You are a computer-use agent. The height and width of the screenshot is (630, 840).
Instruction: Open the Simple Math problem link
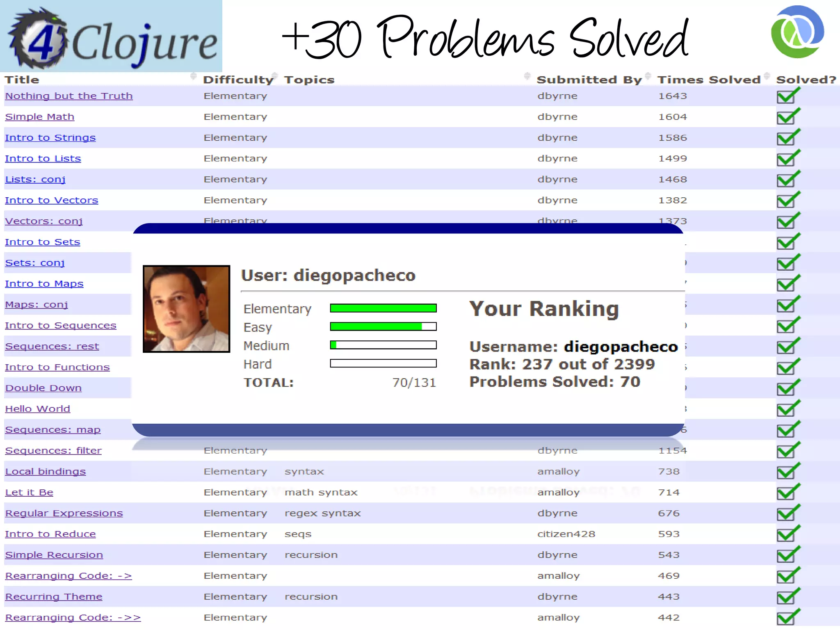(x=40, y=117)
